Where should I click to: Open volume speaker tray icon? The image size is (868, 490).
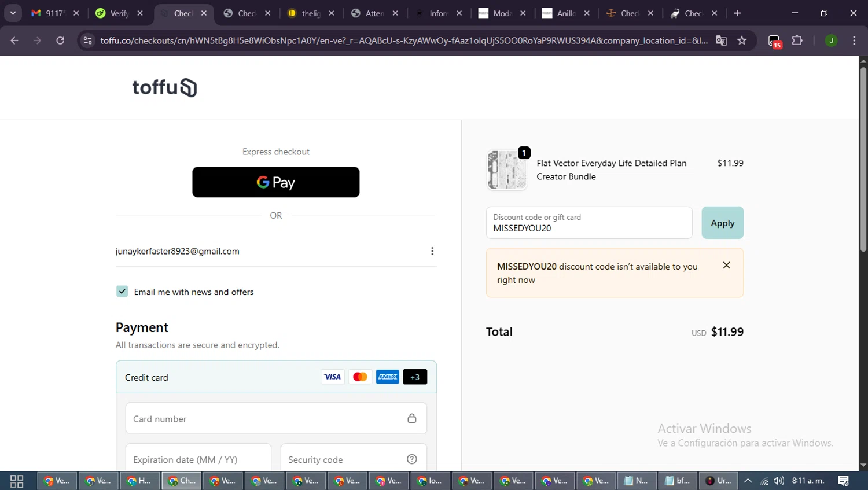(779, 481)
